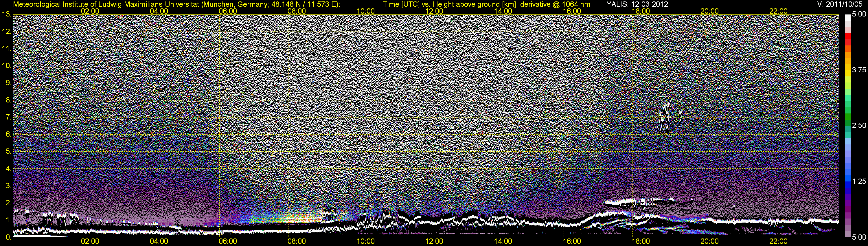Screen dimensions: 868x246
Task: Click the 13 km height axis label
Action: (6, 14)
